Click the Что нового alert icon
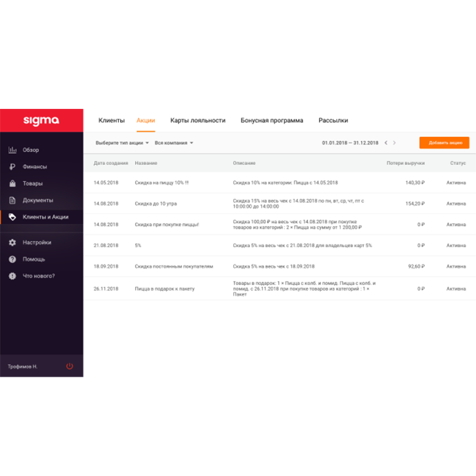This screenshot has height=476, width=476. 12,275
